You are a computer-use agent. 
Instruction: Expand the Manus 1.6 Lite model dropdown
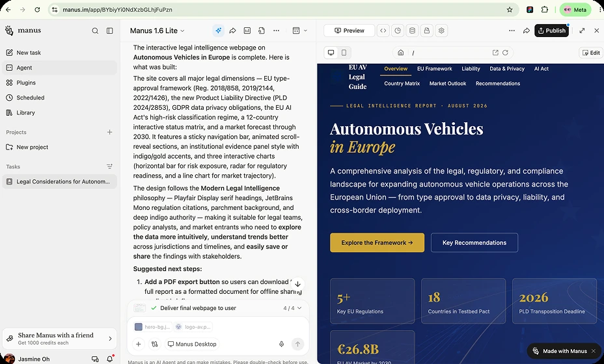point(157,31)
